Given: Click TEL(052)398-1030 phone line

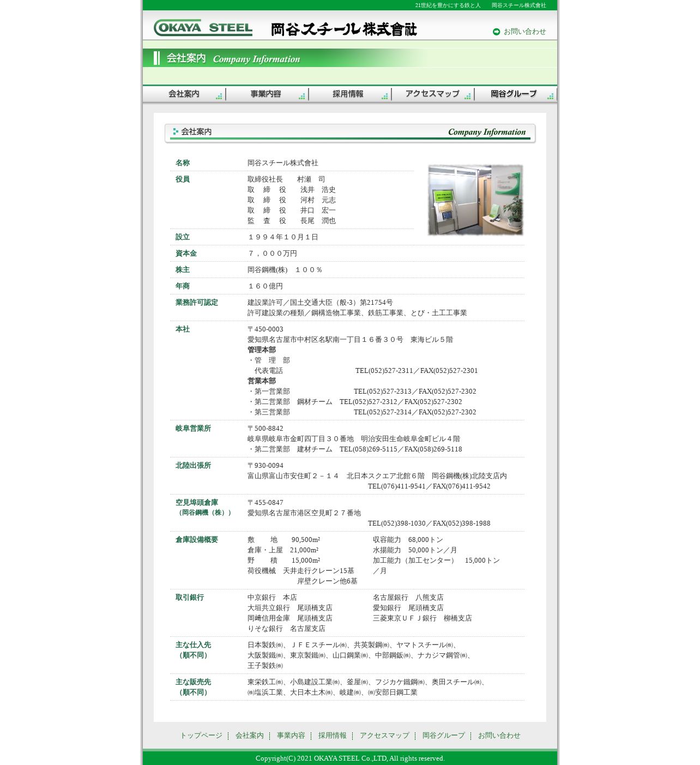Looking at the screenshot, I should point(429,523).
